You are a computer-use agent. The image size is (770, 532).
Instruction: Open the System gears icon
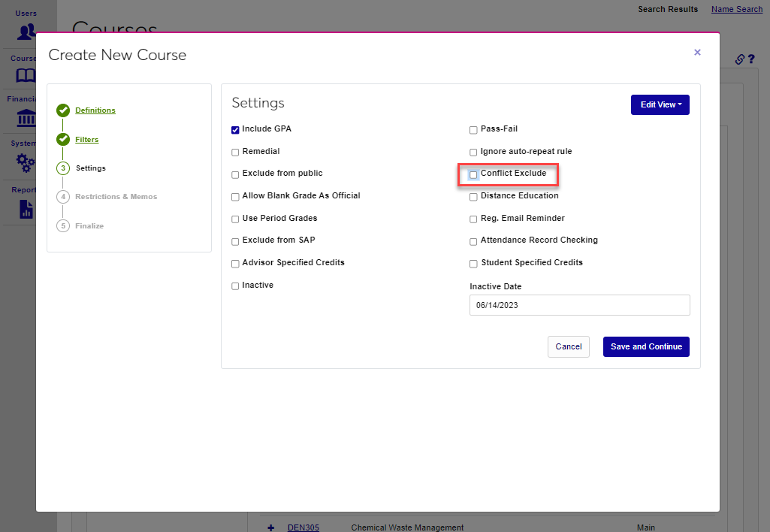[x=26, y=162]
